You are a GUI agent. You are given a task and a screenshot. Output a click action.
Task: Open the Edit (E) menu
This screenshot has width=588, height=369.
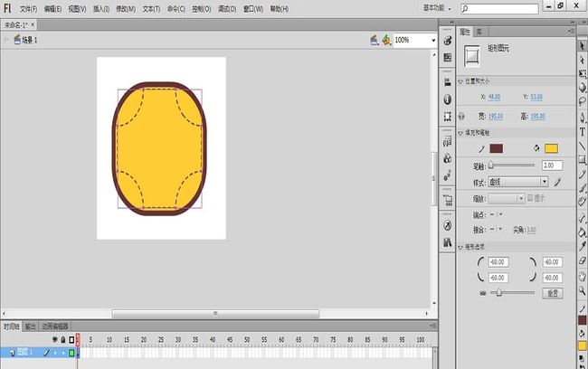pos(52,9)
